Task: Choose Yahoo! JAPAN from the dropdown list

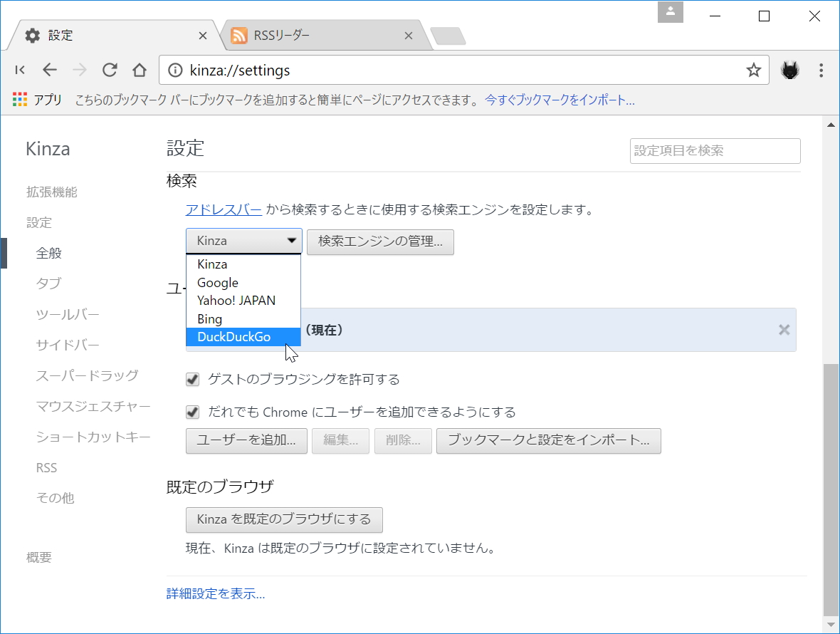Action: (236, 301)
